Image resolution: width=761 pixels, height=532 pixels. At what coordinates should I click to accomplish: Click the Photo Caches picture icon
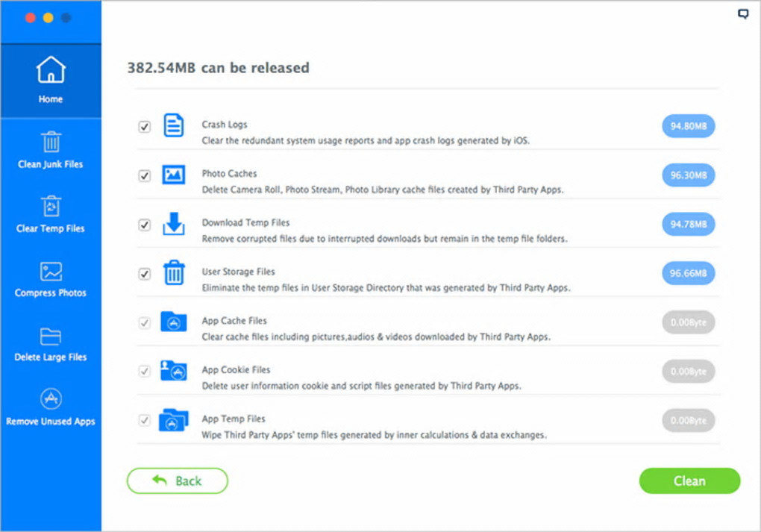(174, 175)
